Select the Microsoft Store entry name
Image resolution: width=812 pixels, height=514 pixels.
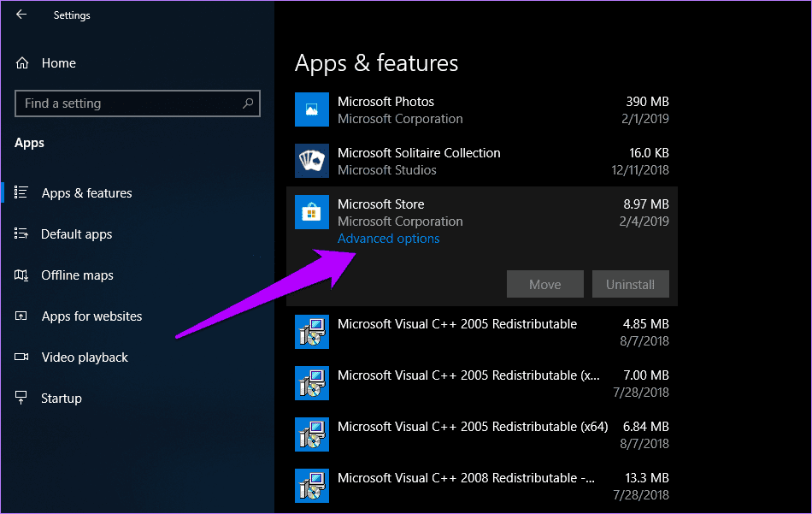[x=380, y=204]
